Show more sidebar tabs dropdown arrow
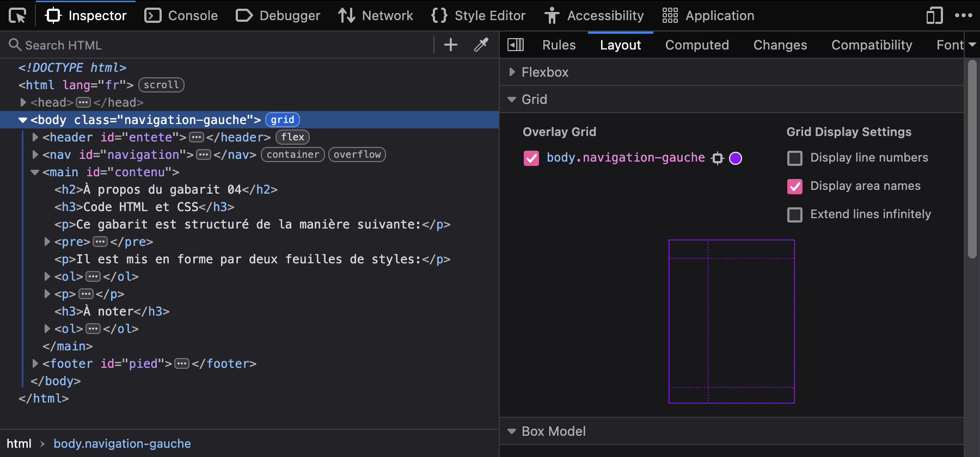980x457 pixels. pos(972,45)
